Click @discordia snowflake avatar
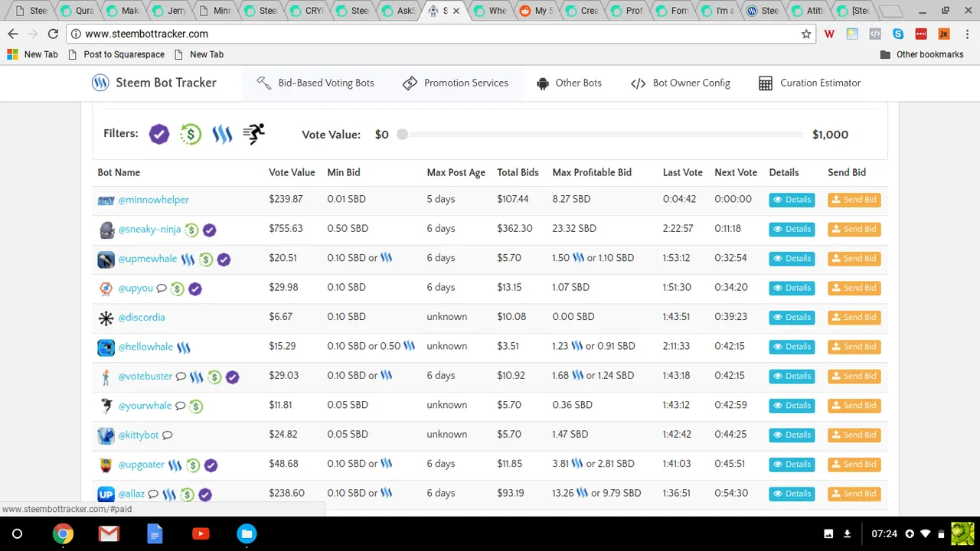This screenshot has height=551, width=980. (x=106, y=318)
